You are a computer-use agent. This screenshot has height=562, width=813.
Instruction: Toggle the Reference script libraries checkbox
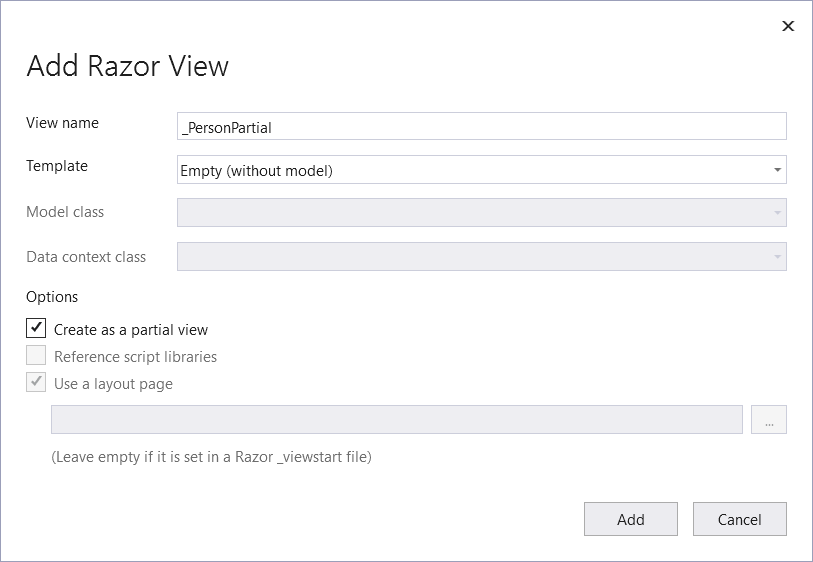[36, 355]
